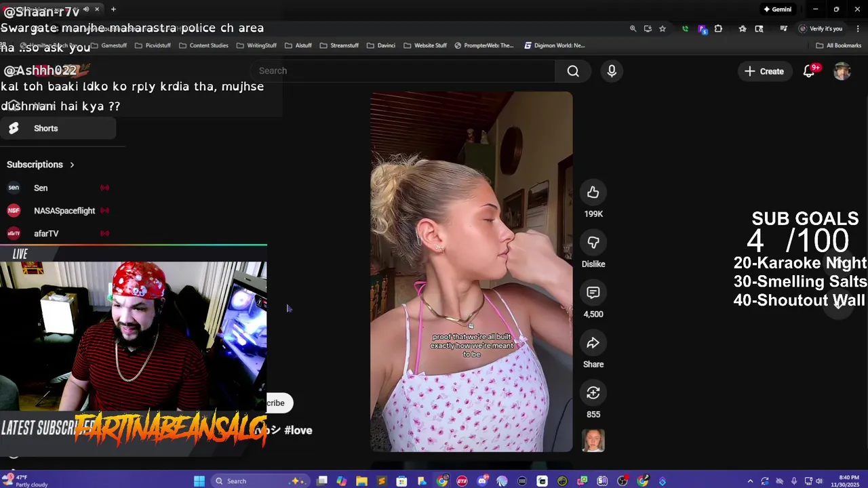Open the Chrome Extensions puzzle menu
868x488 pixels.
click(719, 28)
